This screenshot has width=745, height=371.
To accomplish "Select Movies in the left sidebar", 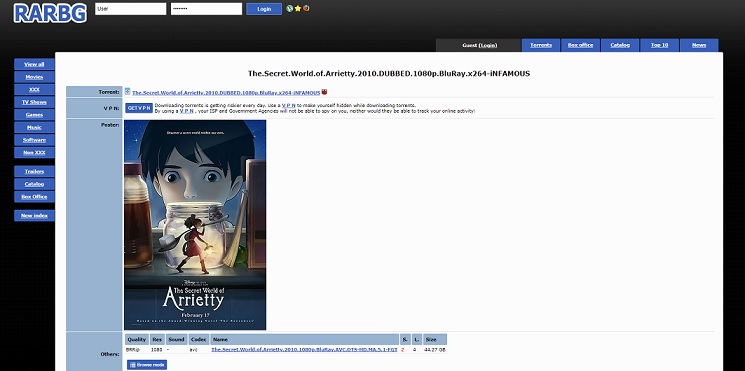I will click(34, 77).
